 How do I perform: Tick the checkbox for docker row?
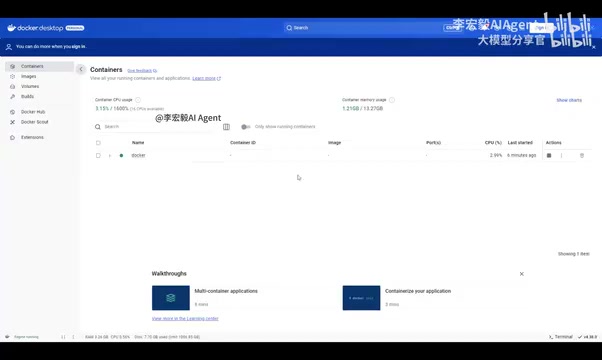click(x=98, y=155)
